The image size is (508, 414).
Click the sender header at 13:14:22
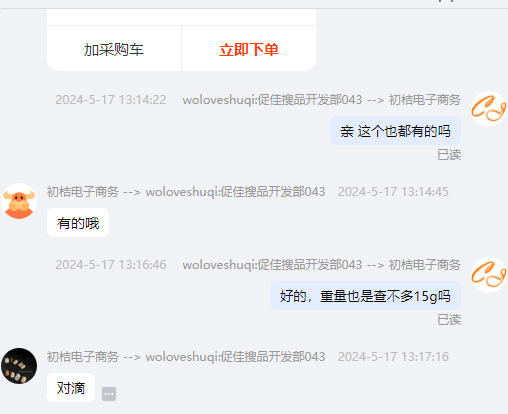tap(322, 100)
